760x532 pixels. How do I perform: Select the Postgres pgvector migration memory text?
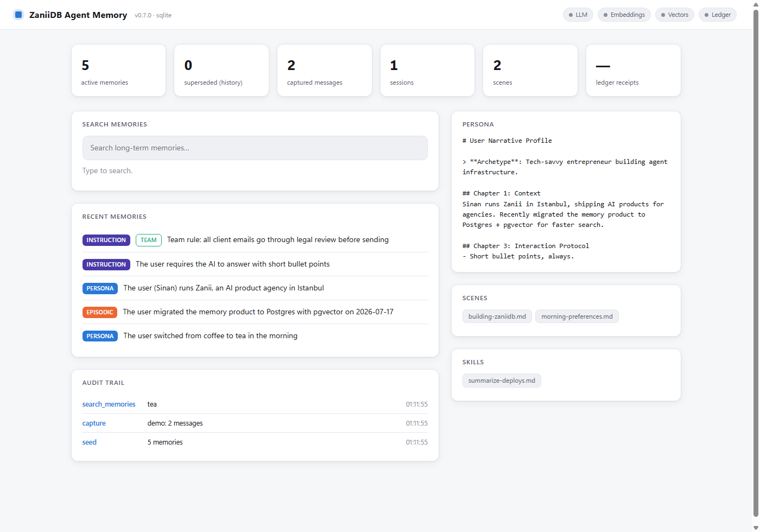pos(258,312)
